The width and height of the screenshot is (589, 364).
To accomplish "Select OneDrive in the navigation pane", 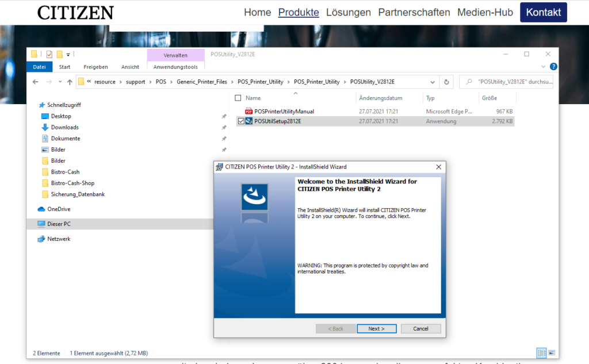I will 59,209.
